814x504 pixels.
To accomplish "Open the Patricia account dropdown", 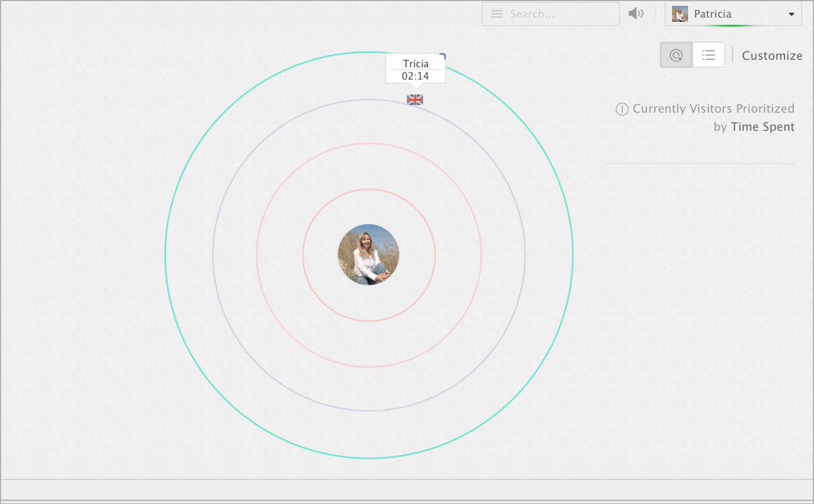I will [733, 14].
